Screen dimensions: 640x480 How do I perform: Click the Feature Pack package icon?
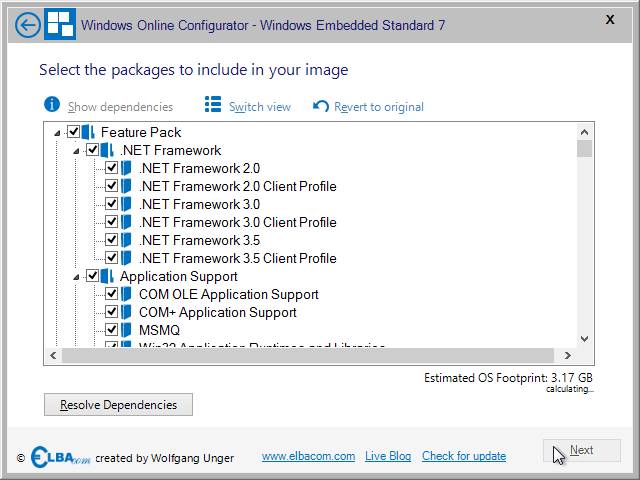coord(88,132)
